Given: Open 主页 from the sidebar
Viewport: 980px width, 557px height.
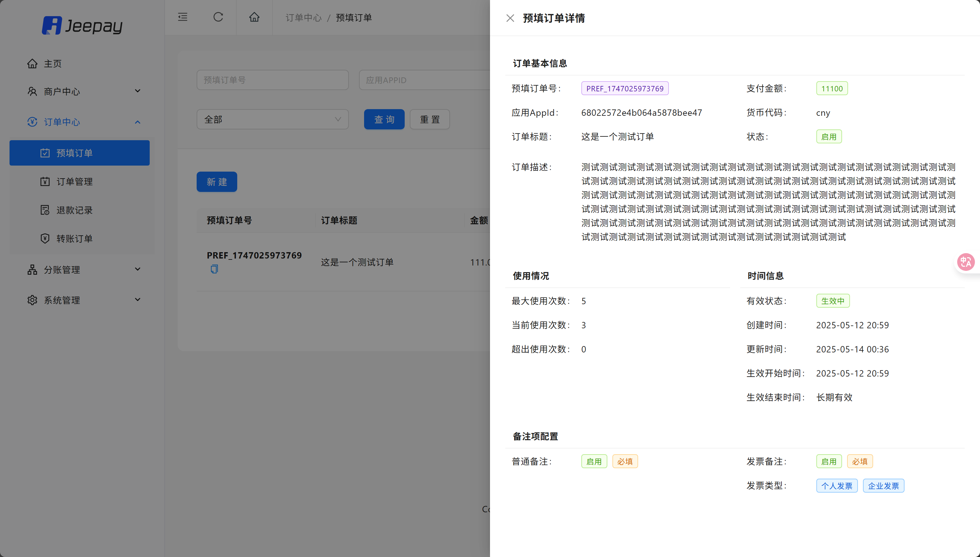Looking at the screenshot, I should [52, 63].
